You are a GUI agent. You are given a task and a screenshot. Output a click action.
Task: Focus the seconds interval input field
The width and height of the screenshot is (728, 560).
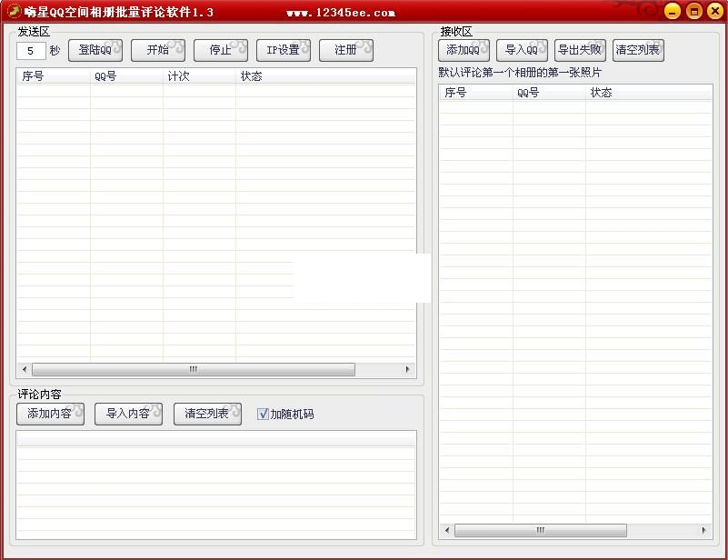point(31,51)
